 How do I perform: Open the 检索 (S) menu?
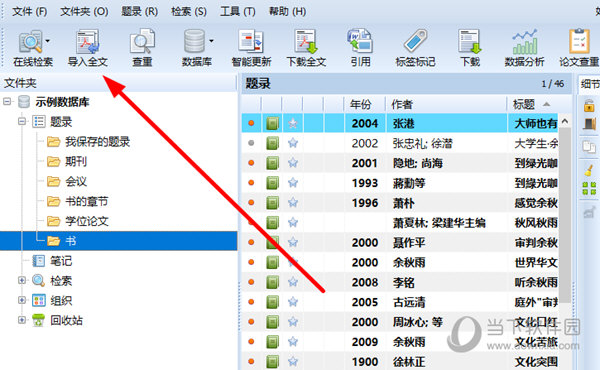tap(189, 11)
